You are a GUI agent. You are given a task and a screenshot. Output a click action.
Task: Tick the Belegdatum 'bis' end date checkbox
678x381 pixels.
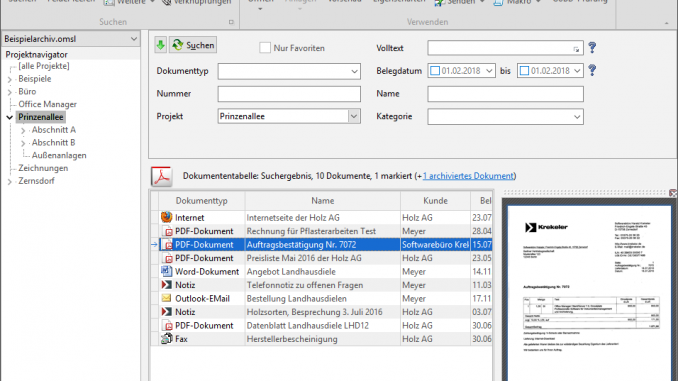pos(524,70)
